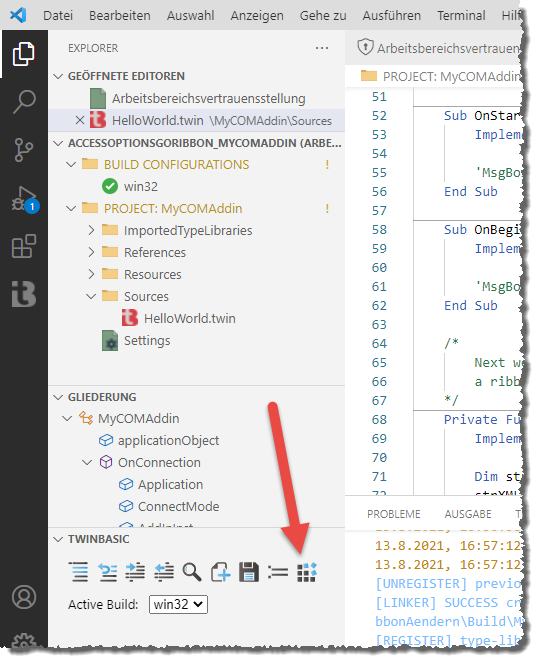Select Application parameter in the outline
The width and height of the screenshot is (540, 665).
point(170,484)
